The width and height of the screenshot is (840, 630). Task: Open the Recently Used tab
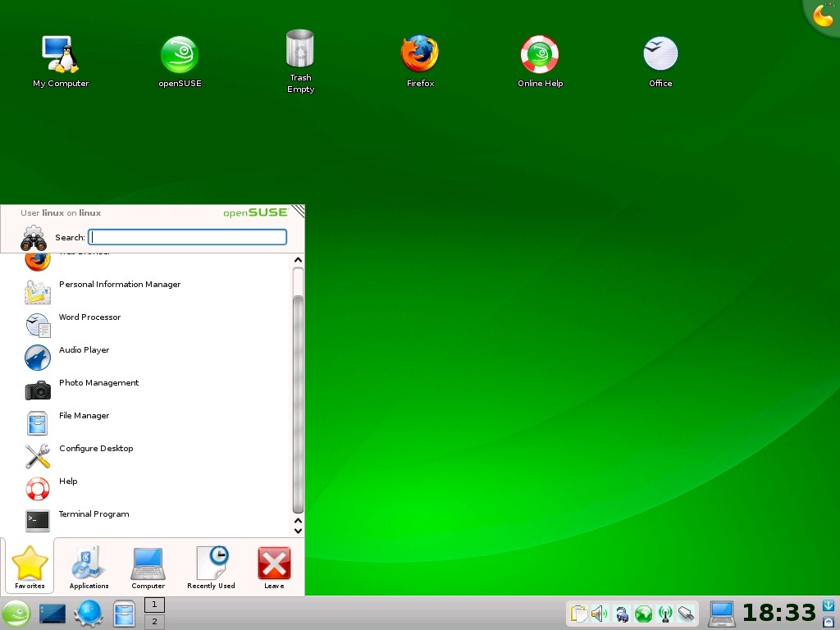coord(210,568)
